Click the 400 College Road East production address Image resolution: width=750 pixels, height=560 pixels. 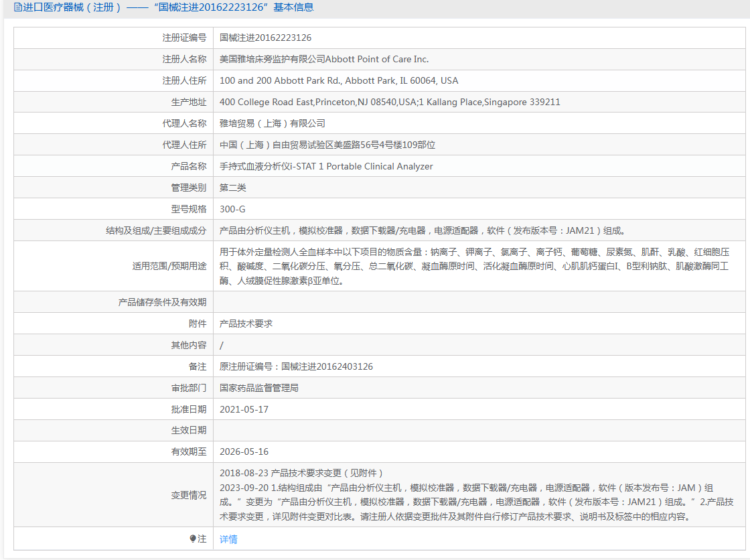(x=390, y=102)
